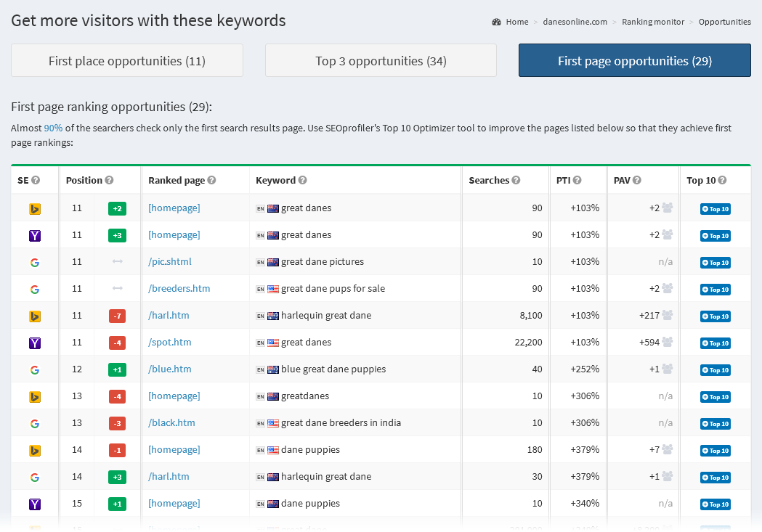Click the Bing icon in the first great danes row
This screenshot has height=532, width=762.
(x=34, y=208)
